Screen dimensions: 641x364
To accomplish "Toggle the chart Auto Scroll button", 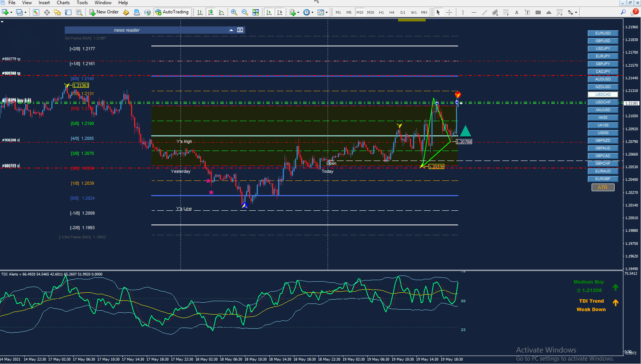I will click(269, 12).
